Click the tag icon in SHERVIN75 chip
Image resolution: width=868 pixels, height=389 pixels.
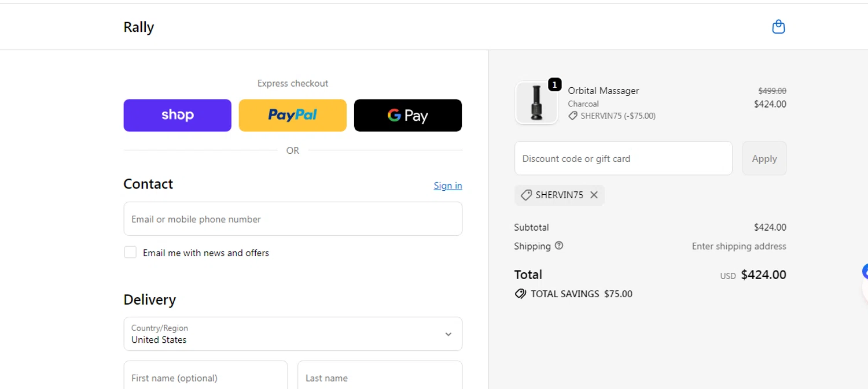(x=526, y=195)
